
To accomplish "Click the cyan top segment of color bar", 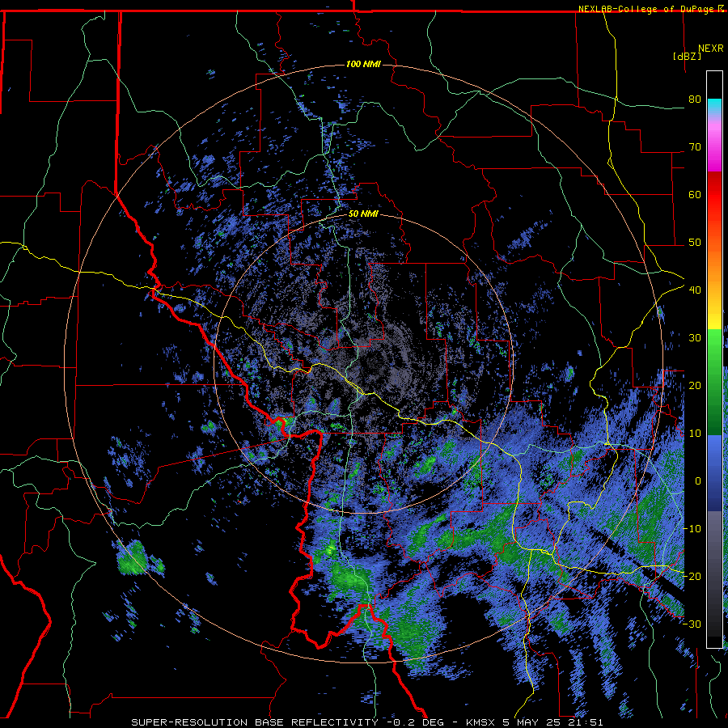I will (x=714, y=108).
